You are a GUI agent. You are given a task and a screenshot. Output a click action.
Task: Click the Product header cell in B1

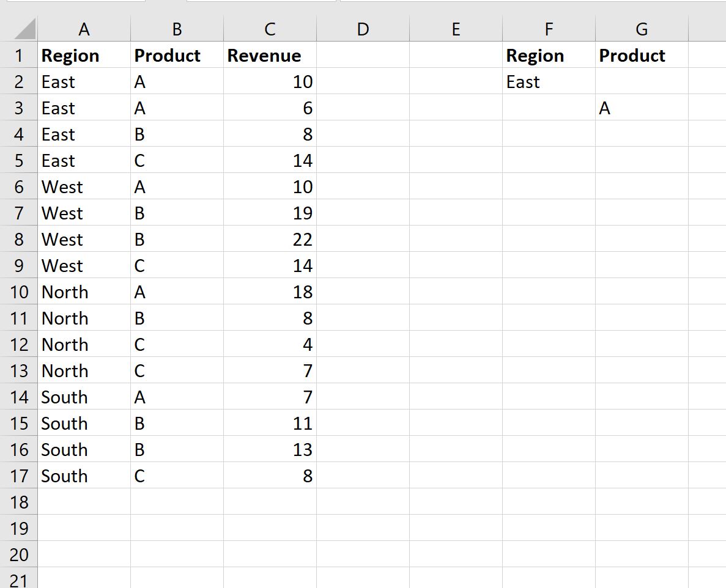point(176,55)
